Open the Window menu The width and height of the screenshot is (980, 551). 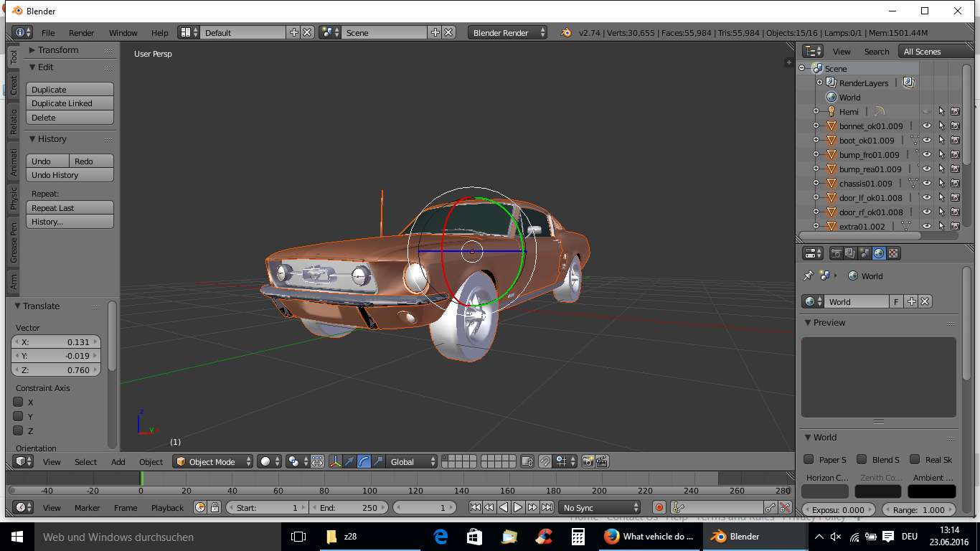123,32
